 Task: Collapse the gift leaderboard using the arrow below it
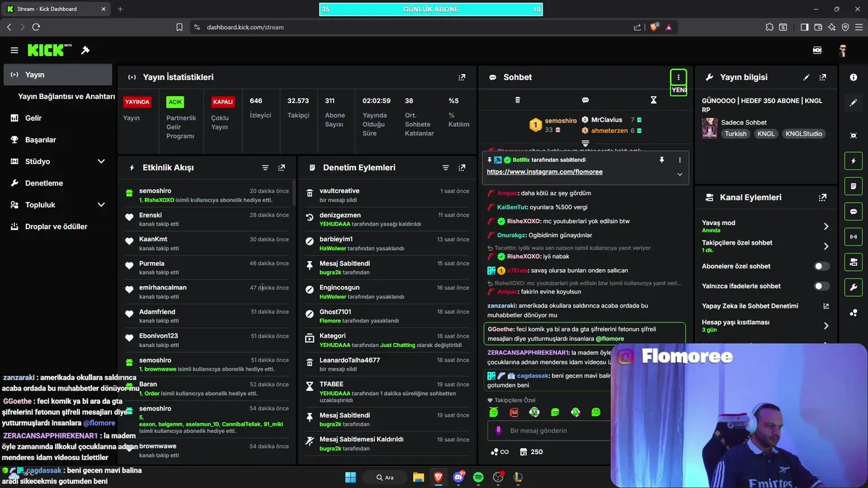(x=585, y=143)
